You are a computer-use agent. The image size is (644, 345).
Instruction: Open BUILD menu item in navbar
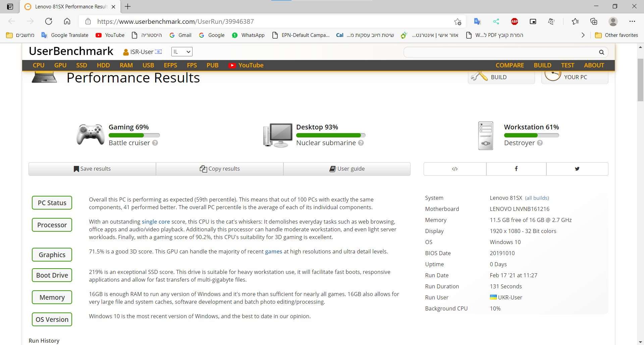[542, 65]
